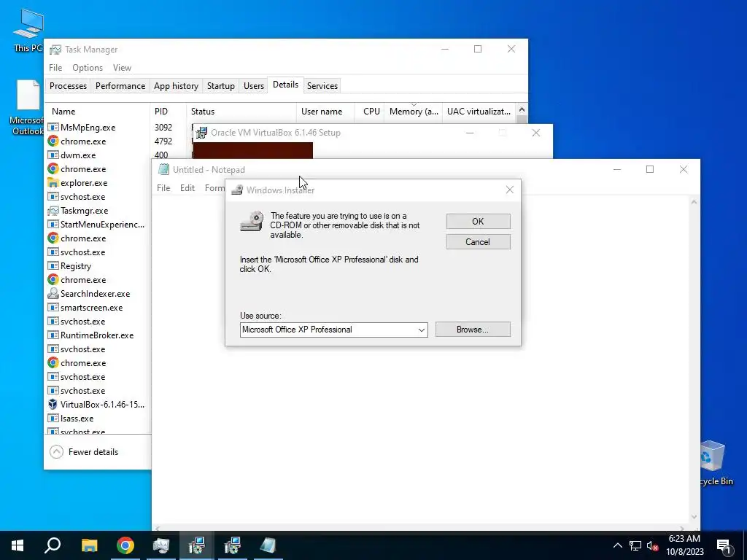This screenshot has width=747, height=560.
Task: Sort by Status column header
Action: [241, 112]
